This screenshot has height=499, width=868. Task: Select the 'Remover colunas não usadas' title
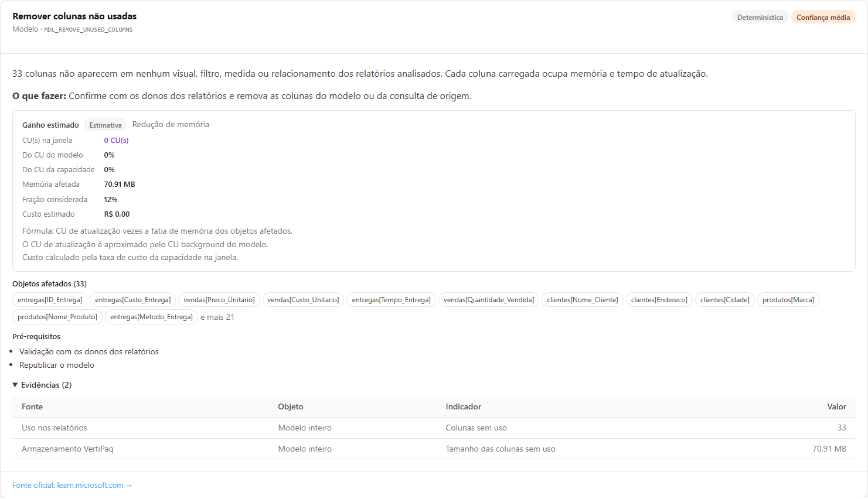pos(74,16)
